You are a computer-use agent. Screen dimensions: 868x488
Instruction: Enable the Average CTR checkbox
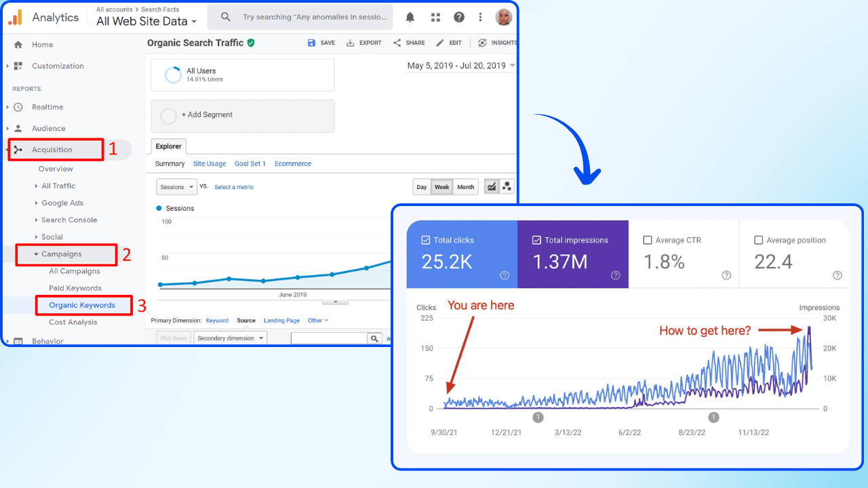(647, 240)
